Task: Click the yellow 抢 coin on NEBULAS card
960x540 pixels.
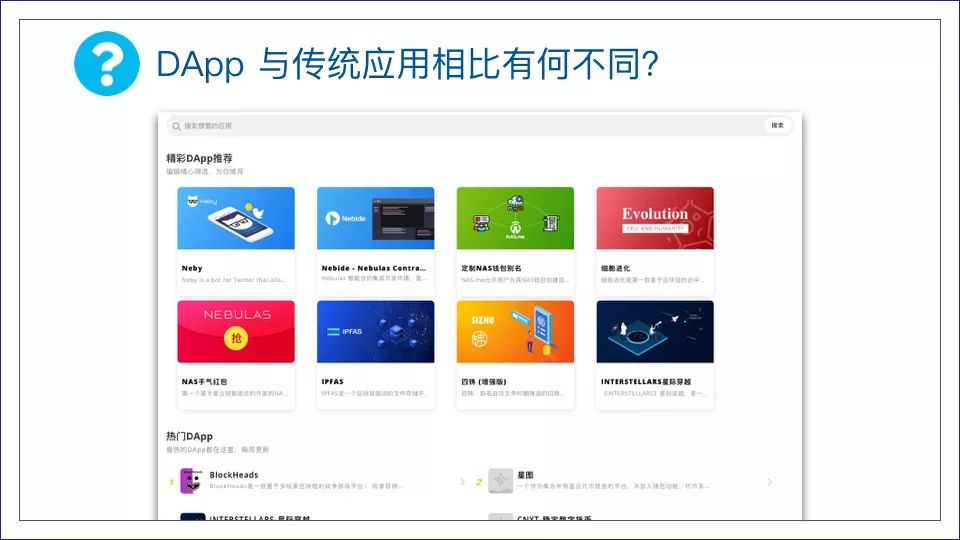Action: [x=236, y=338]
